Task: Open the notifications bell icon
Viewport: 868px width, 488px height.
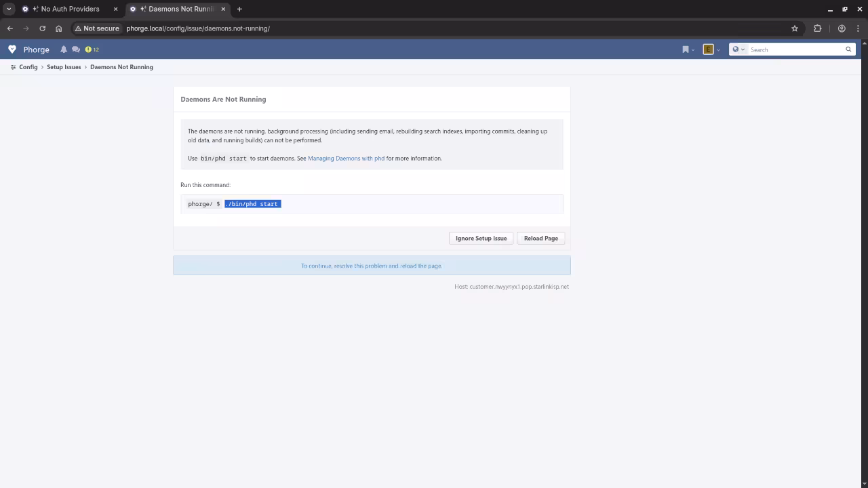Action: [64, 49]
